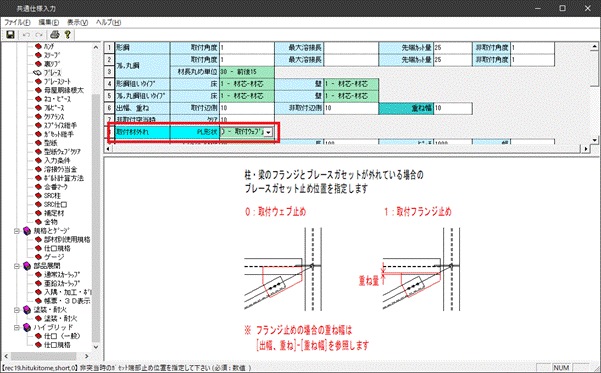Screen dimensions: 601x373
Task: Click the save floppy disk icon
Action: point(10,35)
